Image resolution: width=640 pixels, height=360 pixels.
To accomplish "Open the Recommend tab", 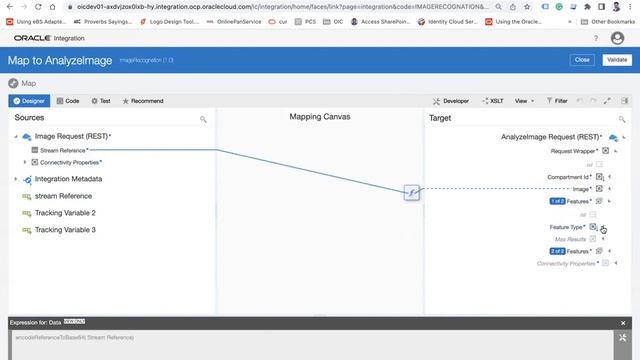I will click(x=143, y=101).
